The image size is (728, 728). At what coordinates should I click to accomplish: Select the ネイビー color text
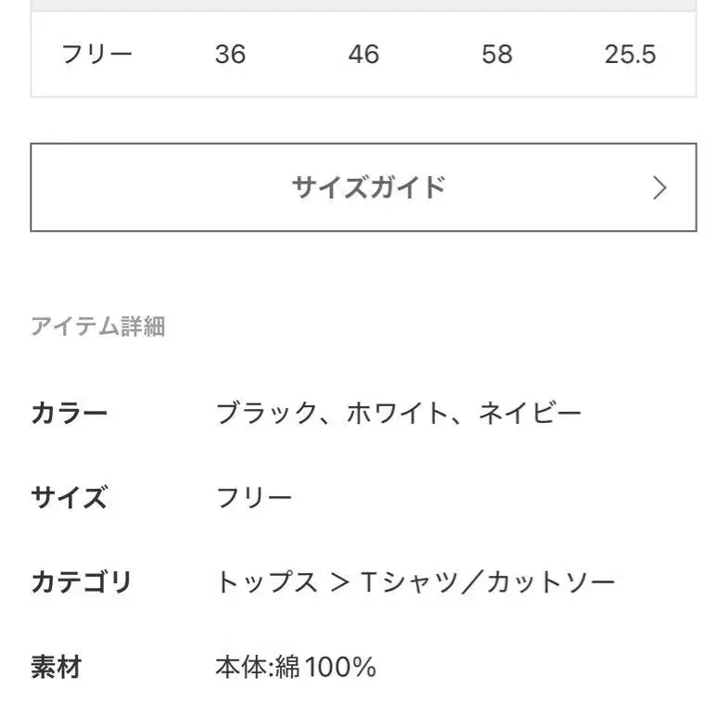[530, 413]
